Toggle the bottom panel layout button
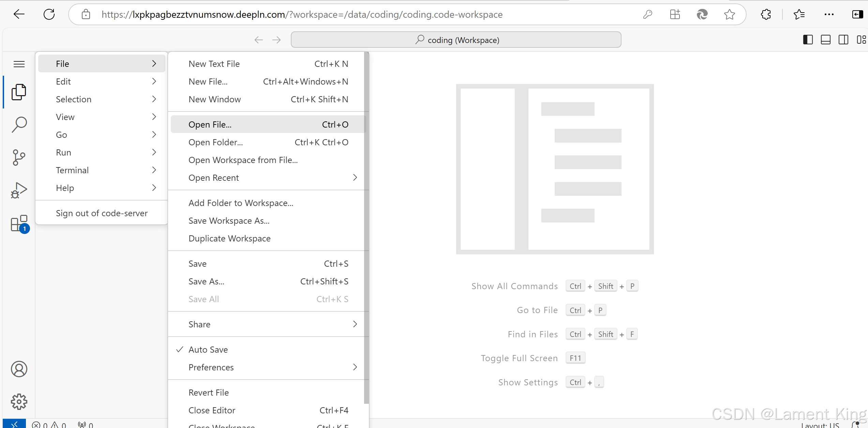This screenshot has width=868, height=428. [x=825, y=40]
